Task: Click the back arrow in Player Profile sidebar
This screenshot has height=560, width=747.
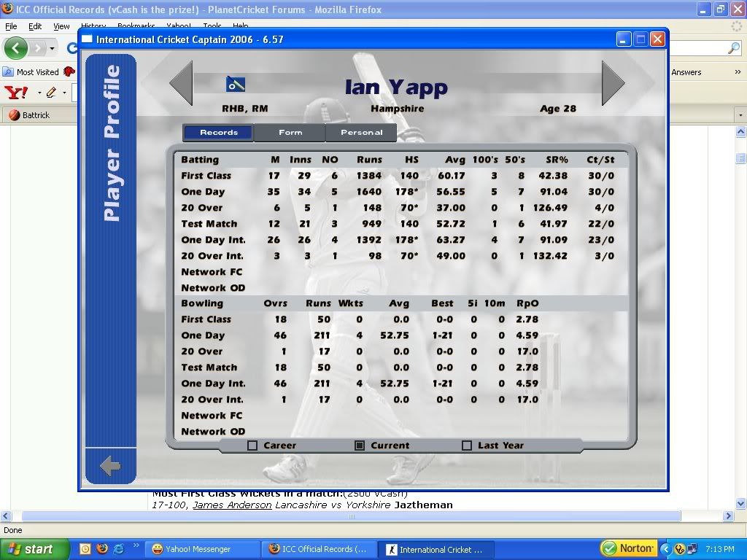Action: (x=110, y=466)
